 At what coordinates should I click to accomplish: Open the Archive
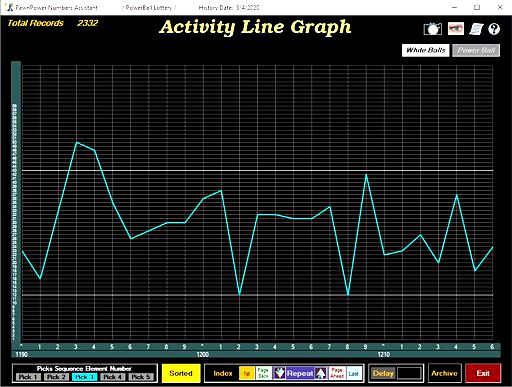point(444,373)
